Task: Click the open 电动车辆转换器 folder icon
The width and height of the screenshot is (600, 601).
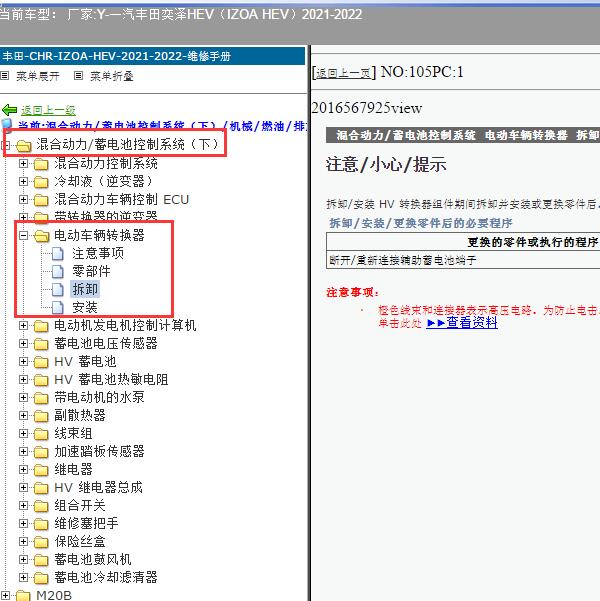Action: 41,236
